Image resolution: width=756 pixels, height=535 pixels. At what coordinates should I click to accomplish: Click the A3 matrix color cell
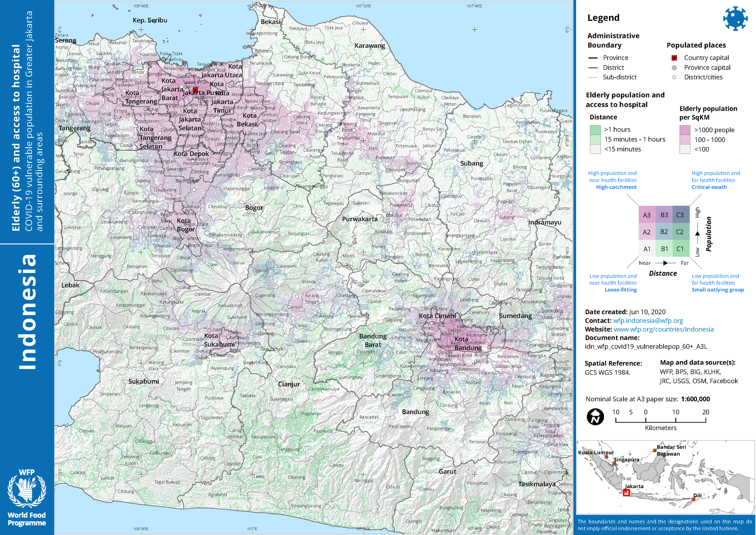pos(647,215)
